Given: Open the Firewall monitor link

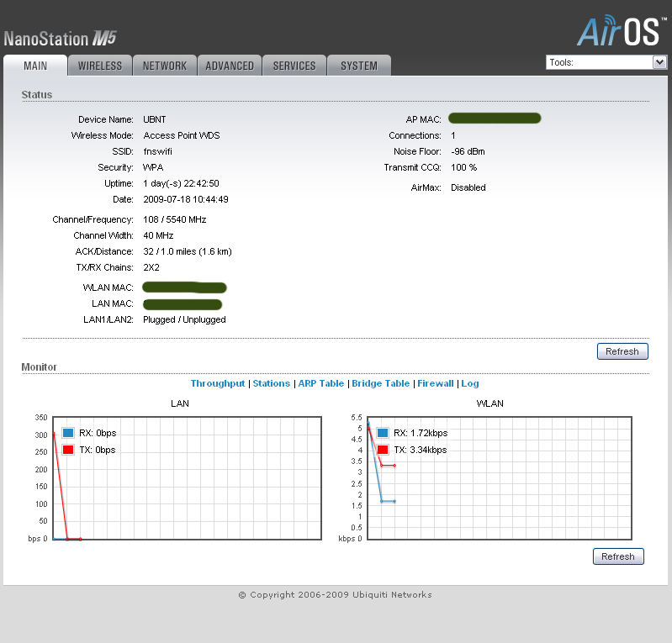Looking at the screenshot, I should [x=436, y=383].
